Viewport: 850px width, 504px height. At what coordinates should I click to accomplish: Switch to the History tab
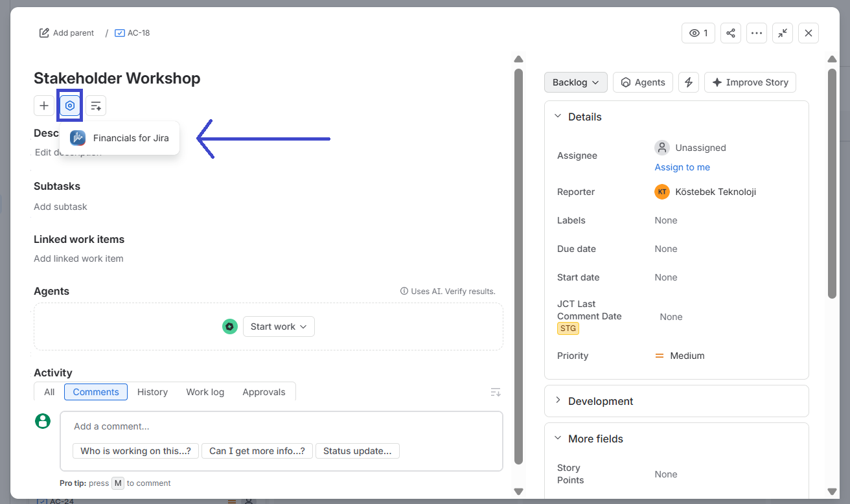[152, 392]
